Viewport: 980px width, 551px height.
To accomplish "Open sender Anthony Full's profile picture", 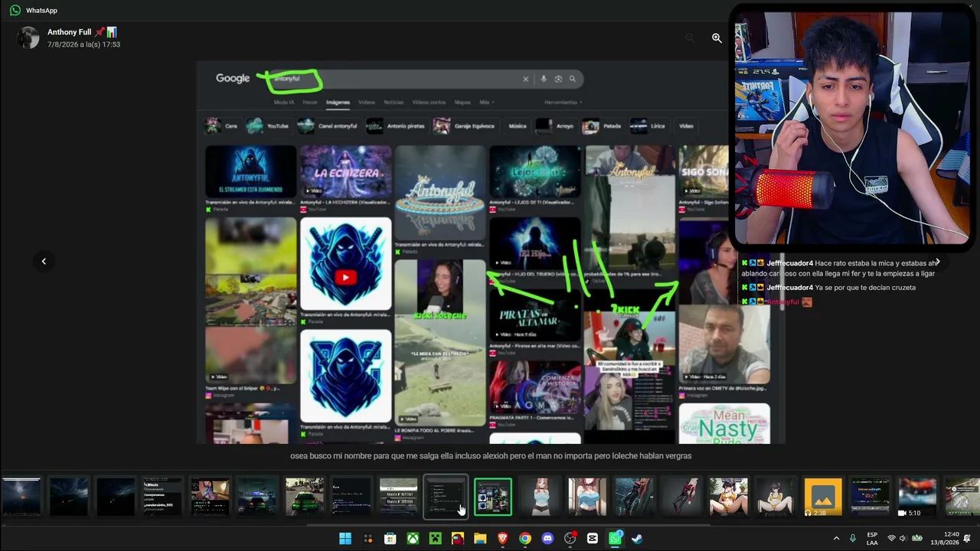I will [x=28, y=38].
